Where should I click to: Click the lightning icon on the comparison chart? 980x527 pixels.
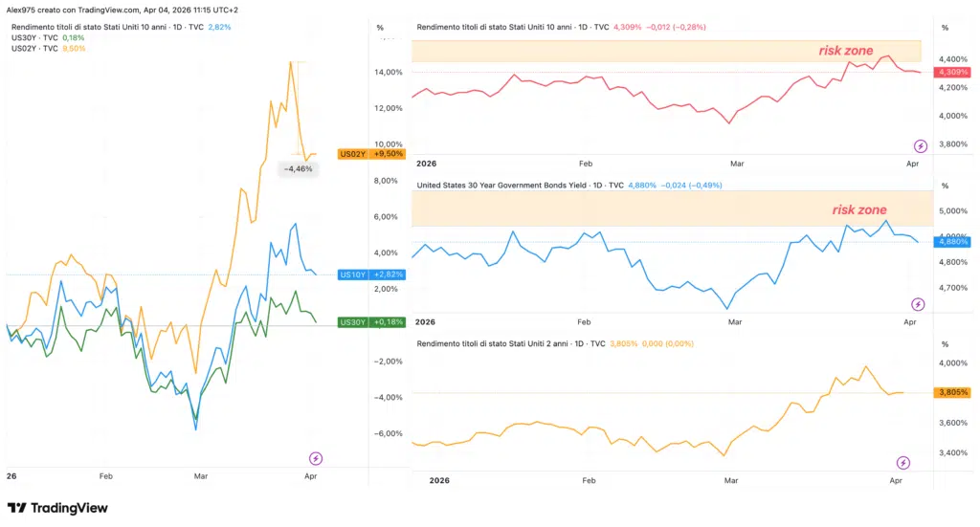(x=316, y=458)
